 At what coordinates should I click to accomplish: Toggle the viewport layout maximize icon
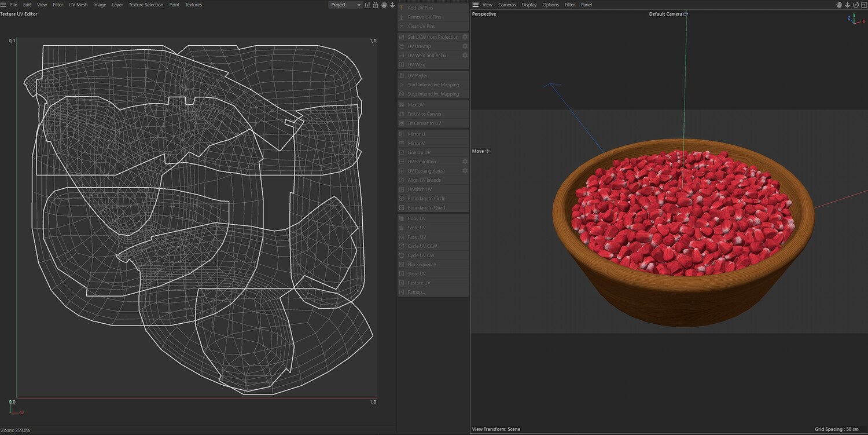[x=863, y=5]
